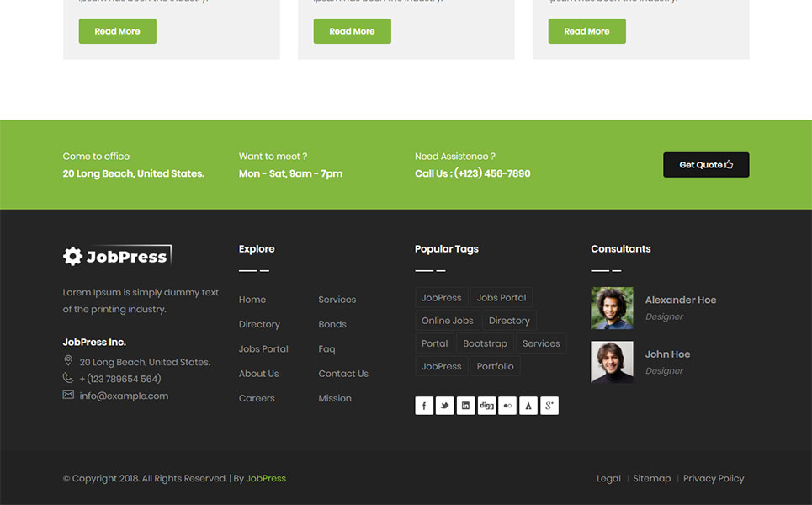Open Services in the Explore list

click(337, 300)
